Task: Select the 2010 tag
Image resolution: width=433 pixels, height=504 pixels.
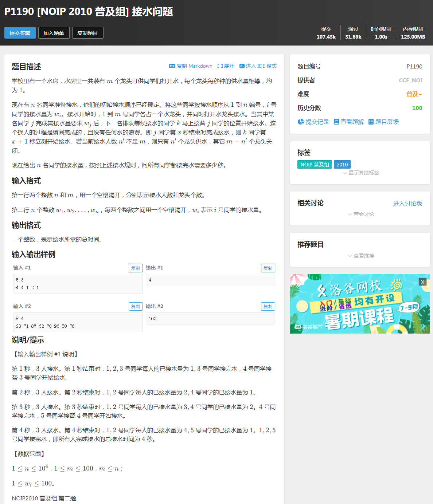Action: [342, 164]
